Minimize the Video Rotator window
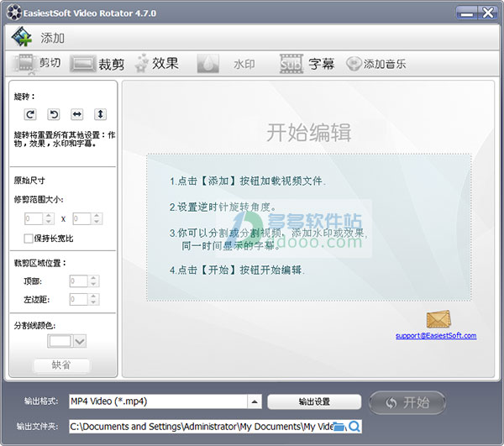Screen dimensions: 504x446 tap(467, 13)
